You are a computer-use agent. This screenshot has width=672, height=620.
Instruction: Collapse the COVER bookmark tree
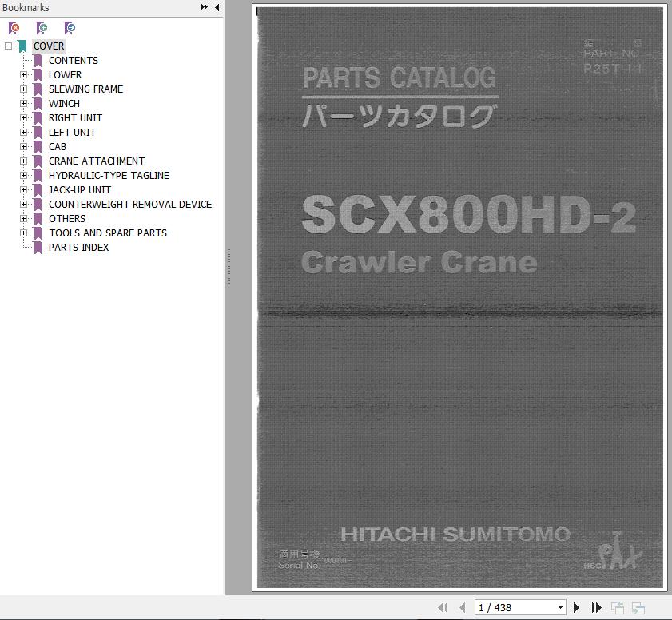tap(8, 46)
